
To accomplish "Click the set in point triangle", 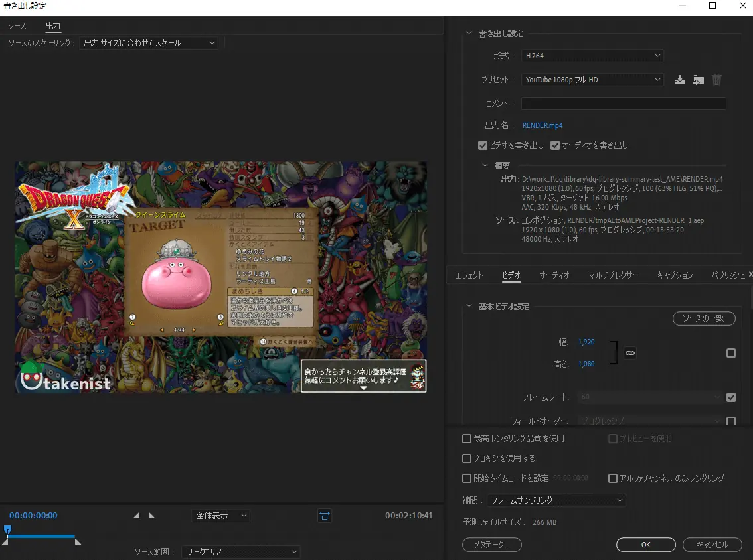I will [137, 516].
